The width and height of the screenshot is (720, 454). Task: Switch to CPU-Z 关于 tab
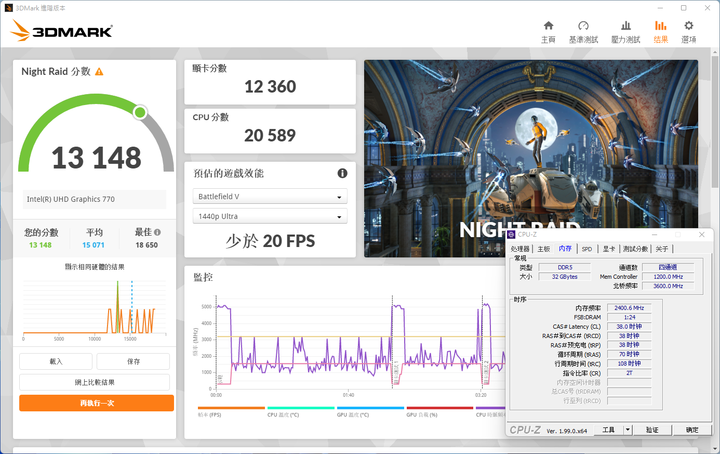click(x=662, y=249)
